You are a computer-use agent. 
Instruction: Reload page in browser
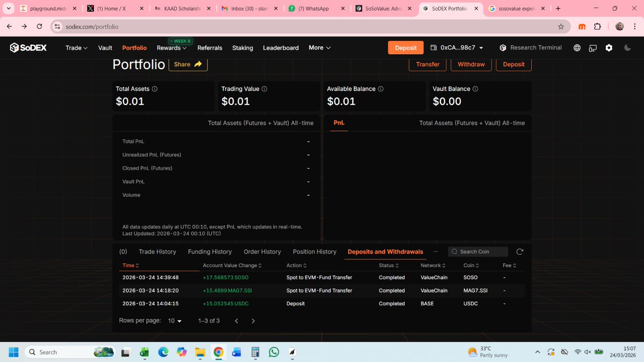click(x=40, y=26)
